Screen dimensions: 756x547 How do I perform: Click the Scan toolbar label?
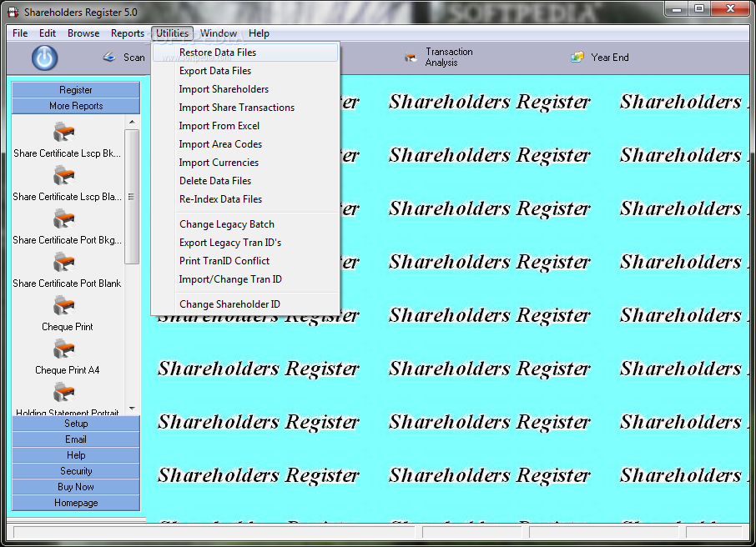[134, 58]
